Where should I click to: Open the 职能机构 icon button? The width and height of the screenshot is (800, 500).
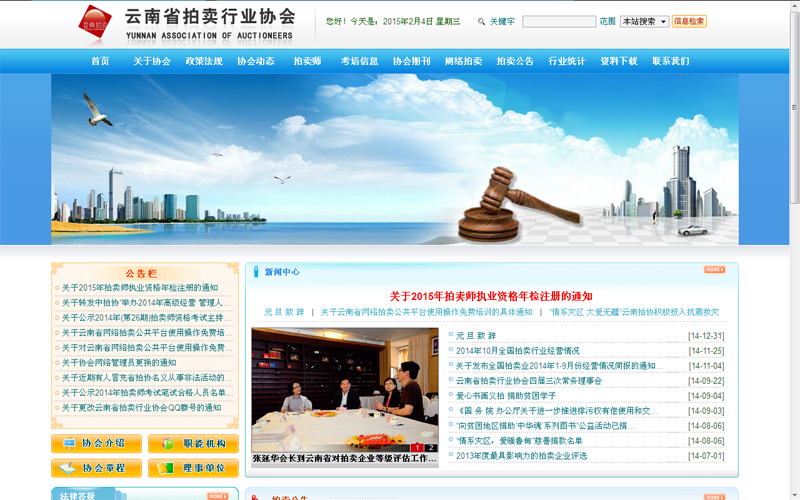click(193, 443)
